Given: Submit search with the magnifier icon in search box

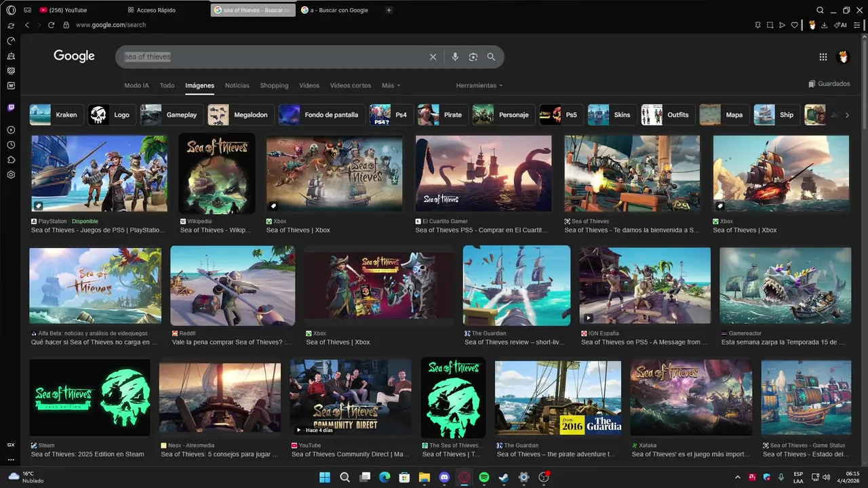Looking at the screenshot, I should [491, 57].
